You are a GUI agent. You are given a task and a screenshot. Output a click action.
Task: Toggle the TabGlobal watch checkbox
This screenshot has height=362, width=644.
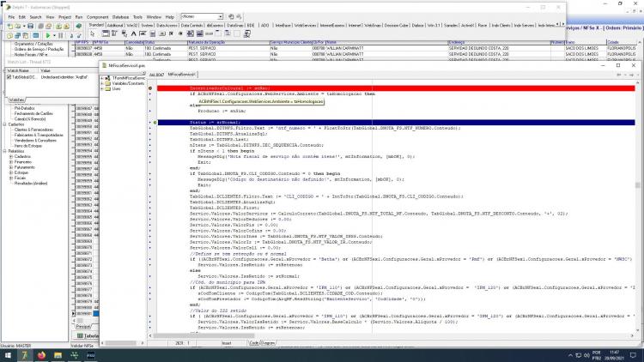9,76
